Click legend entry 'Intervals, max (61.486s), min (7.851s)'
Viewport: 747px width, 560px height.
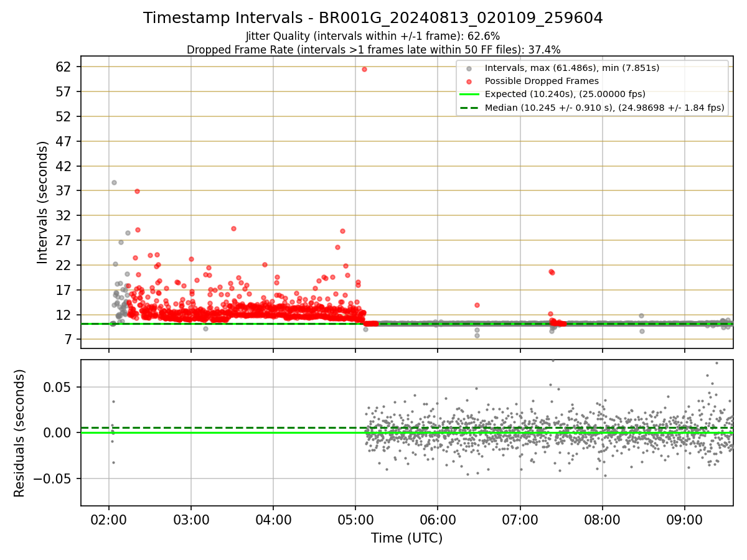point(571,68)
